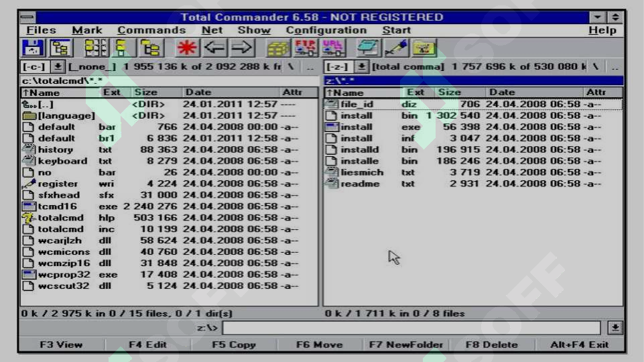This screenshot has width=644, height=362.
Task: Expand left drive list arrow button
Action: pyautogui.click(x=58, y=66)
